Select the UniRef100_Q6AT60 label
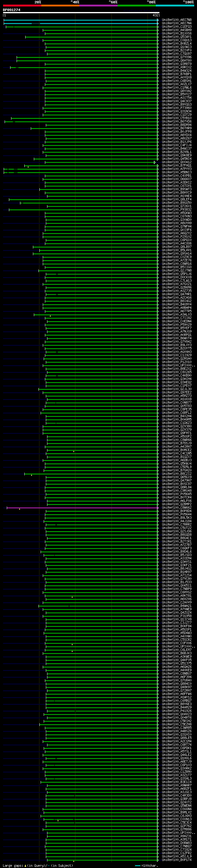The width and height of the screenshot is (197, 868). click(x=177, y=61)
